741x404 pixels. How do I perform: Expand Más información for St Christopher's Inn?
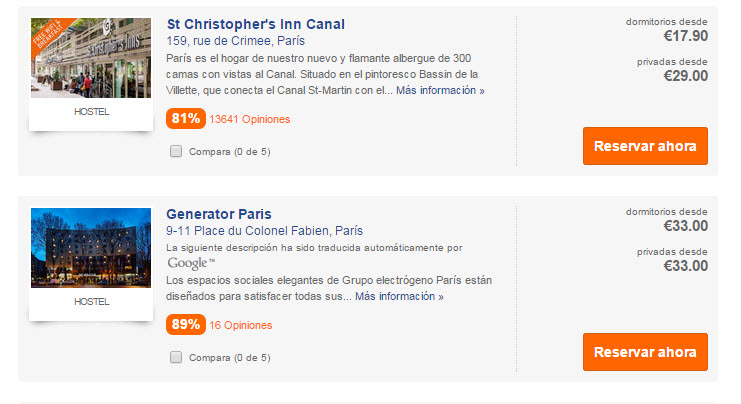tap(440, 90)
